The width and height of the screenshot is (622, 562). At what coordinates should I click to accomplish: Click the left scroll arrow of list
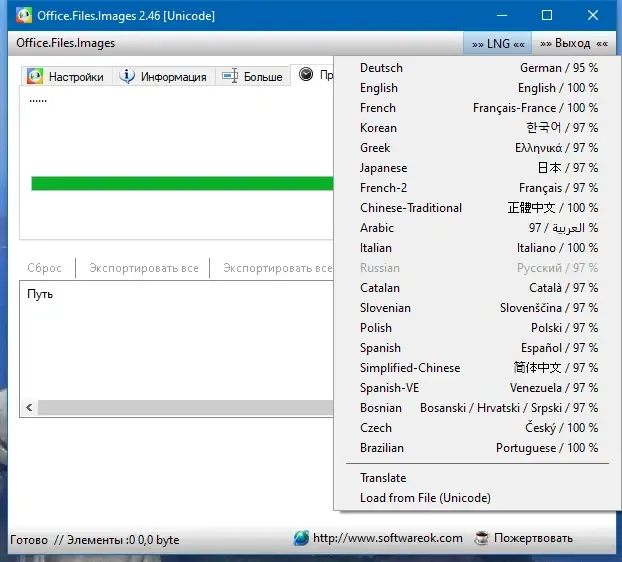[x=29, y=407]
